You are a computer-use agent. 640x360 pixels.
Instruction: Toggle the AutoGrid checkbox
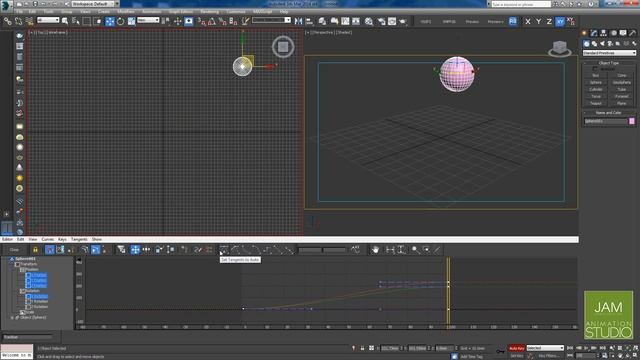[594, 69]
